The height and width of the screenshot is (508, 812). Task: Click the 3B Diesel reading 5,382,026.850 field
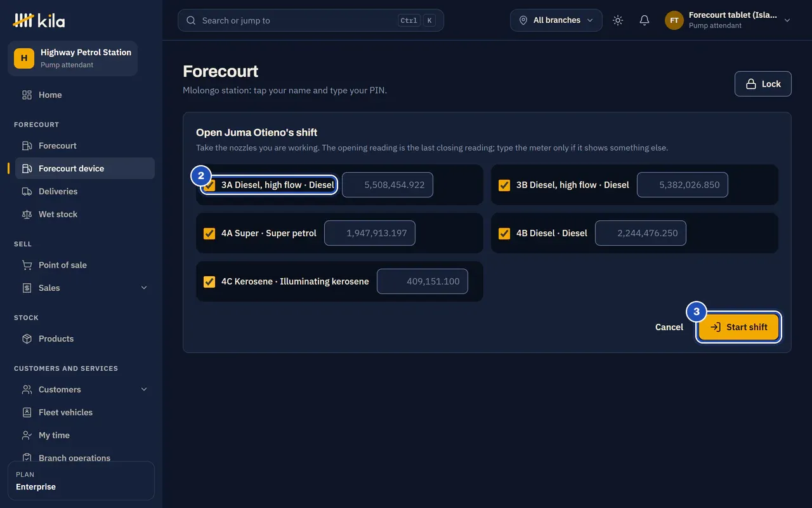tap(683, 185)
